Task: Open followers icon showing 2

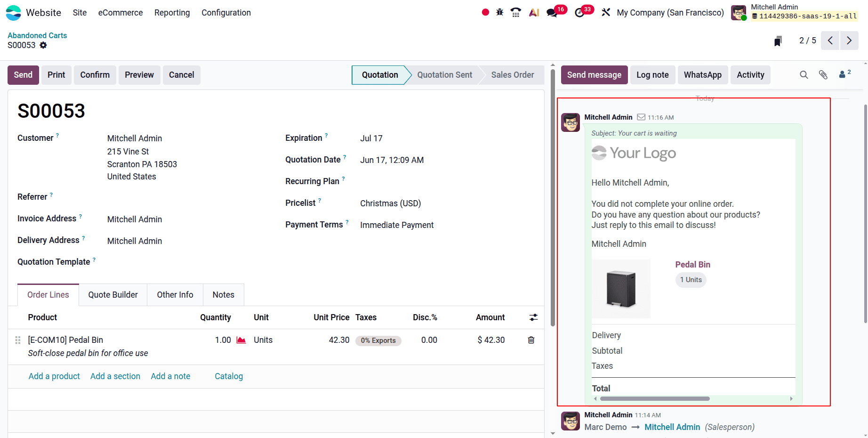Action: click(844, 74)
